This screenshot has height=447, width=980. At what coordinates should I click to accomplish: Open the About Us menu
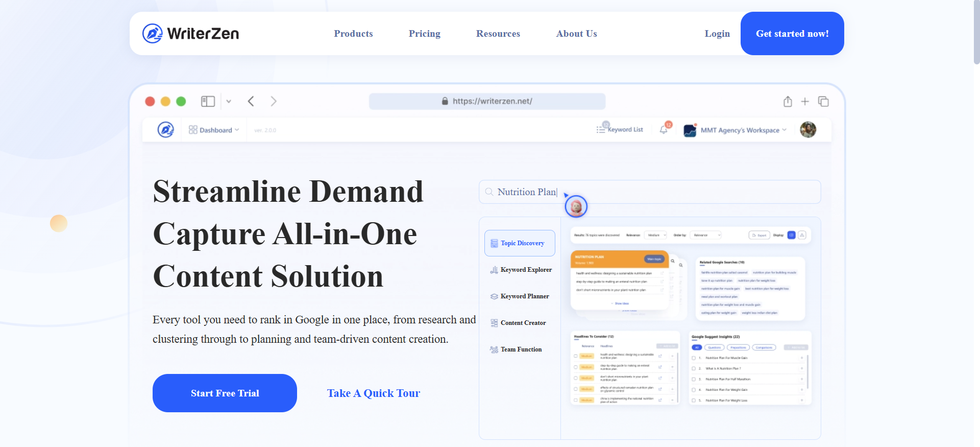click(576, 34)
